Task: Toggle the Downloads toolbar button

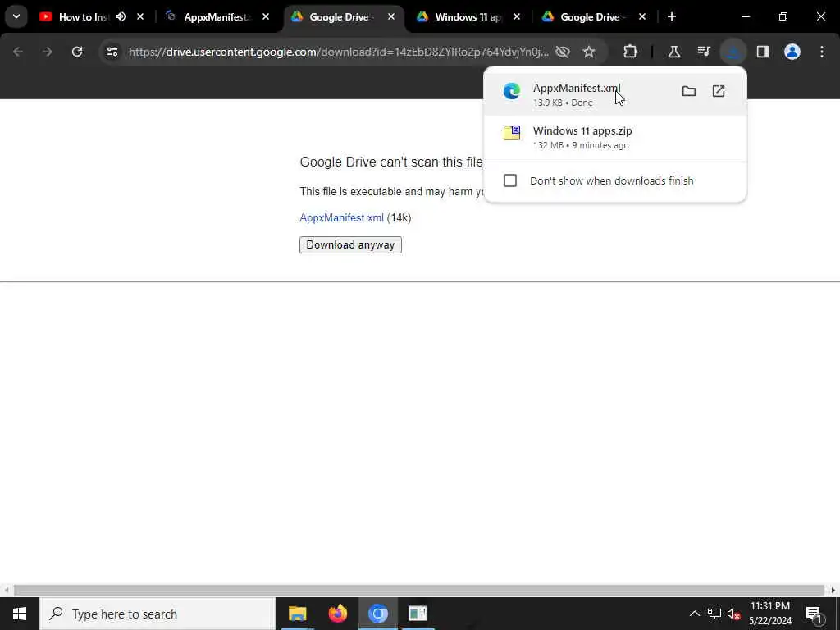Action: click(733, 52)
